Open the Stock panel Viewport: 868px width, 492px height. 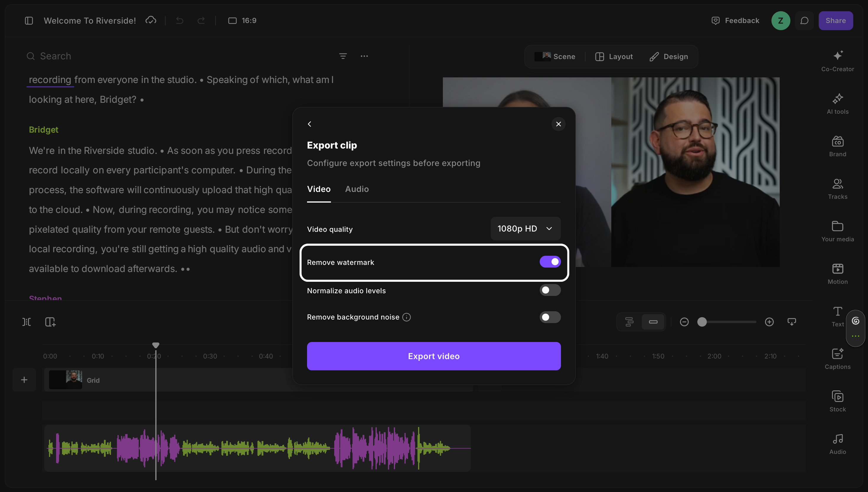coord(838,402)
